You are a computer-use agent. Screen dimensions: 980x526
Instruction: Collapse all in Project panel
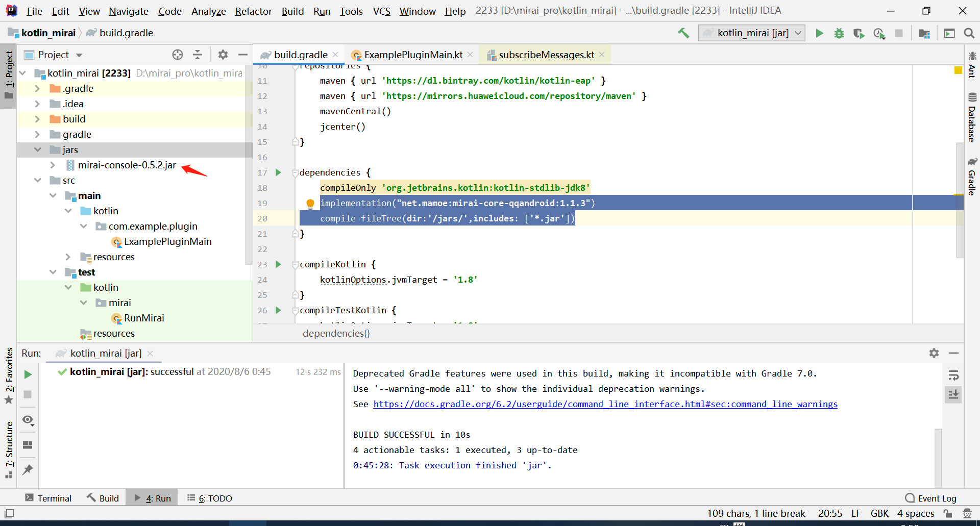click(x=198, y=55)
